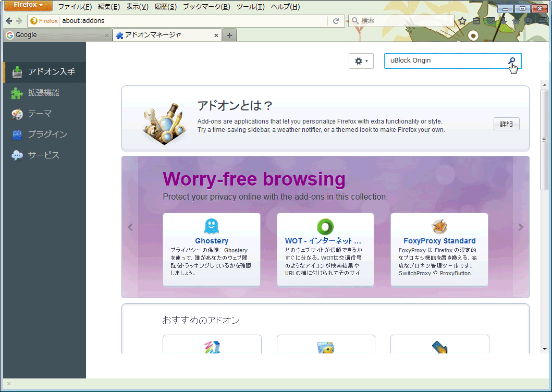Open the Ghostery add-on link
This screenshot has height=392, width=552.
pyautogui.click(x=212, y=241)
